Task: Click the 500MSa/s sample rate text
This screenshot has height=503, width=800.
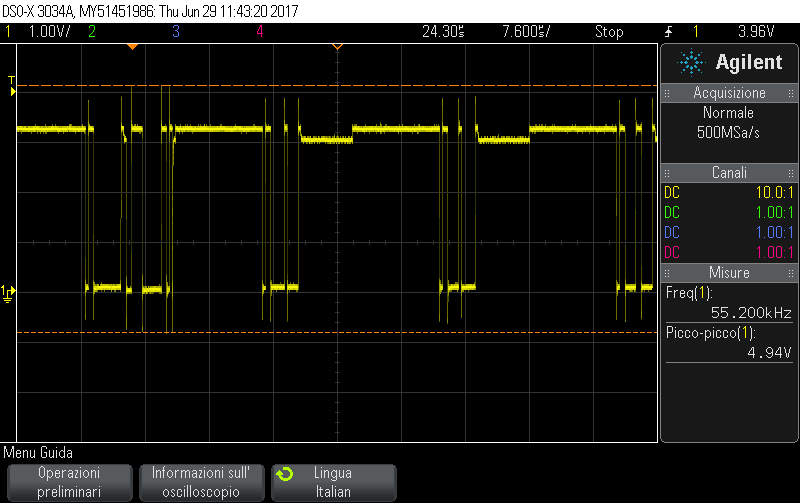Action: pos(728,133)
